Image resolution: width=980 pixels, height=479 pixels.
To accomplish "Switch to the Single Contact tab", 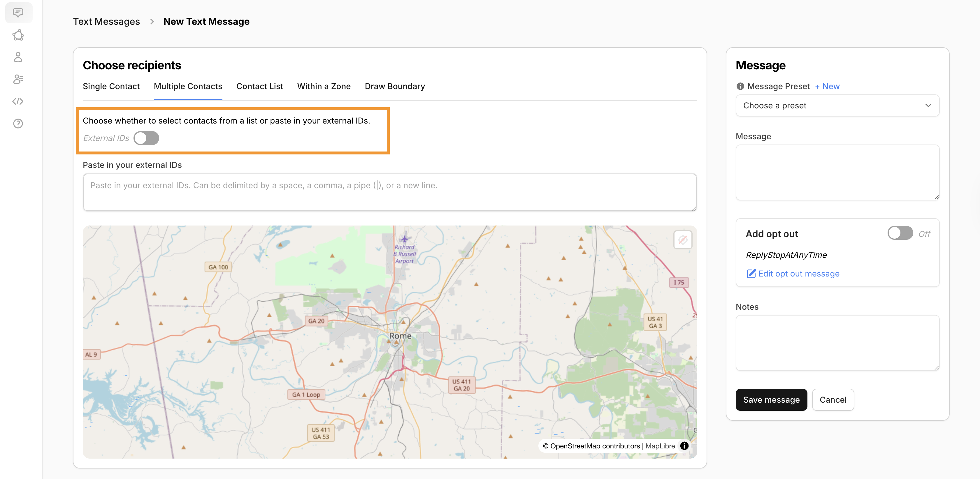I will [x=111, y=86].
